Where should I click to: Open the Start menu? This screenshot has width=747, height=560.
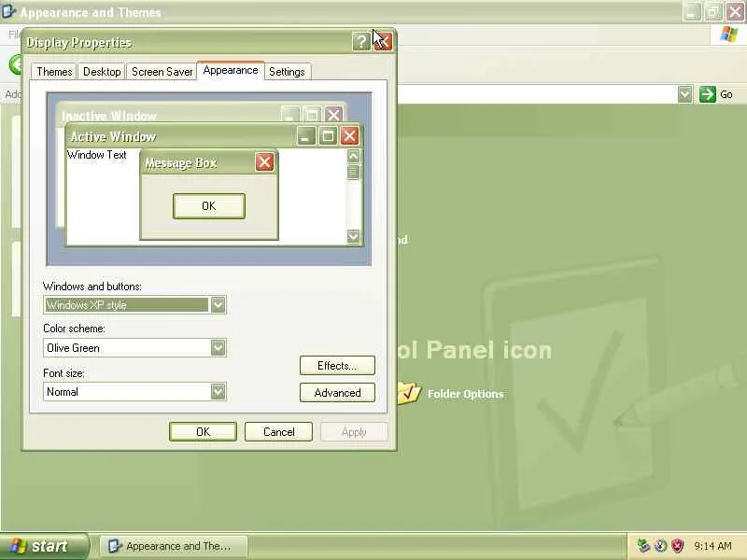(44, 546)
